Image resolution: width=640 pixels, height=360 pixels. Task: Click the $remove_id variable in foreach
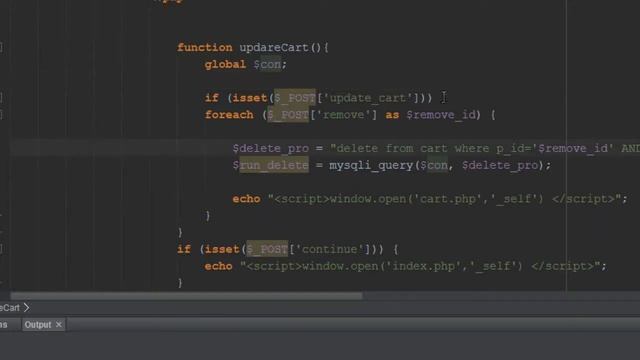441,115
